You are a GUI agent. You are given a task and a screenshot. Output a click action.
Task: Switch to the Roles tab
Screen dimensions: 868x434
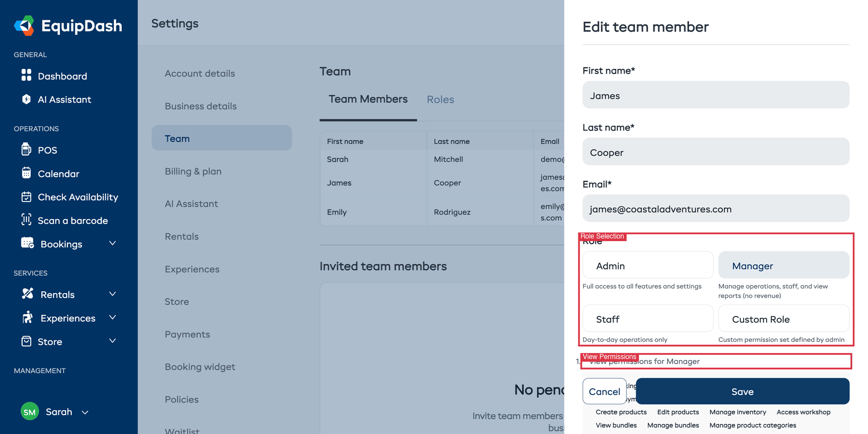click(x=440, y=99)
